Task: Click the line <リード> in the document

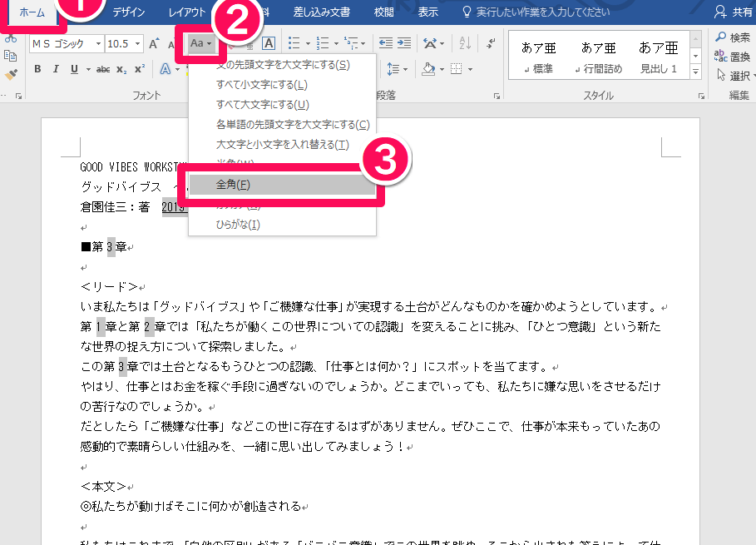Action: click(x=110, y=287)
